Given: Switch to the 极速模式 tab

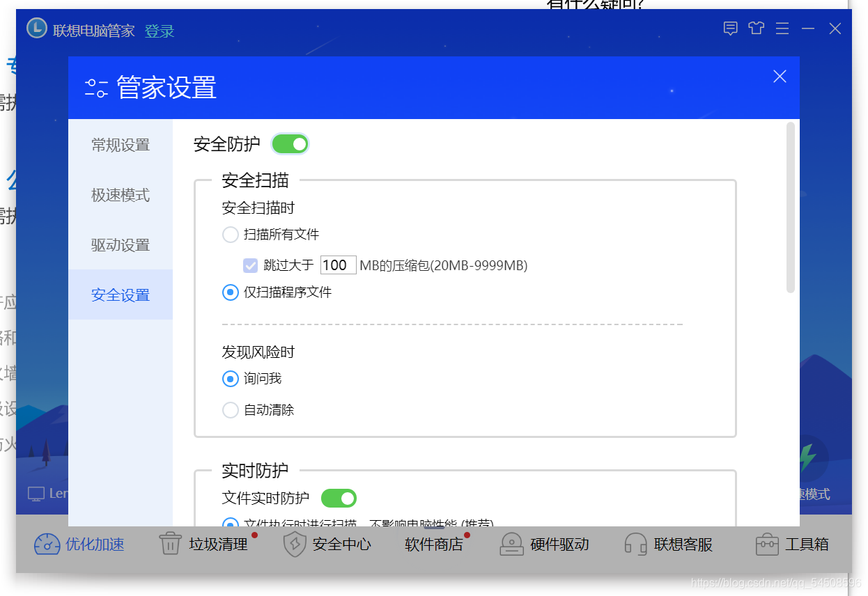Looking at the screenshot, I should [121, 195].
